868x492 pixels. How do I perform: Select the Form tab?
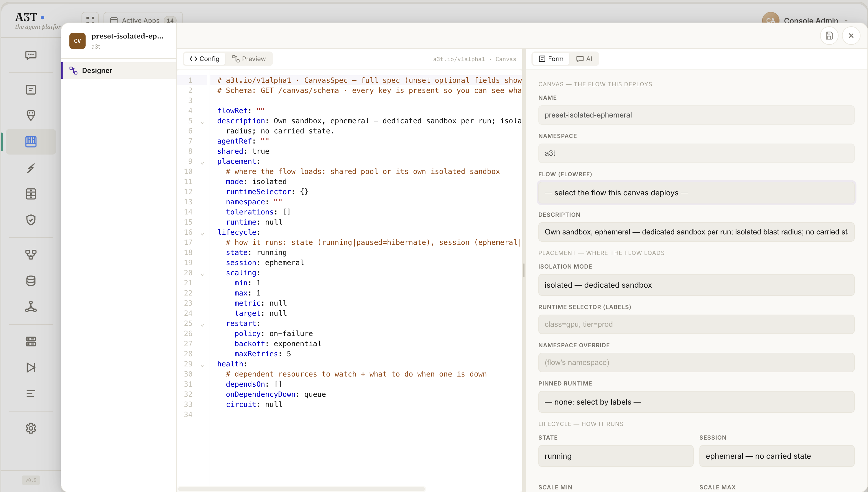pos(551,59)
